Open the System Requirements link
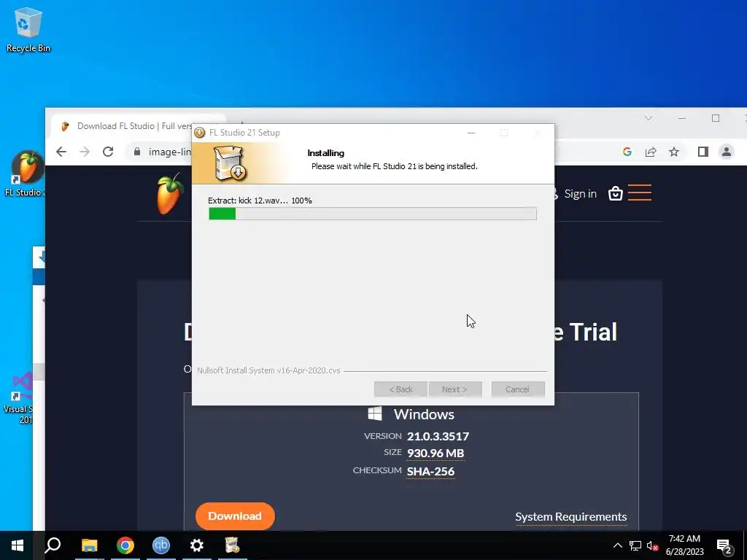747x560 pixels. click(x=570, y=517)
